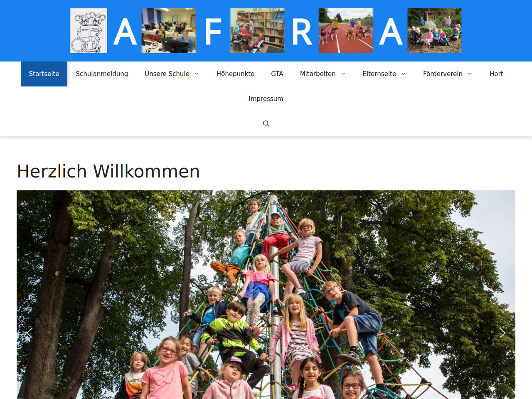
Task: Advance to next slideshow image arrow
Action: point(502,333)
